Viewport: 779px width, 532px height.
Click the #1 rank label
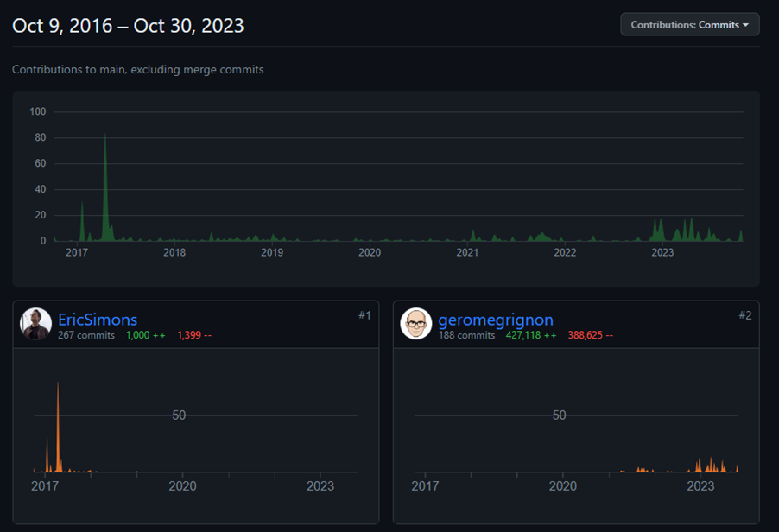point(364,315)
